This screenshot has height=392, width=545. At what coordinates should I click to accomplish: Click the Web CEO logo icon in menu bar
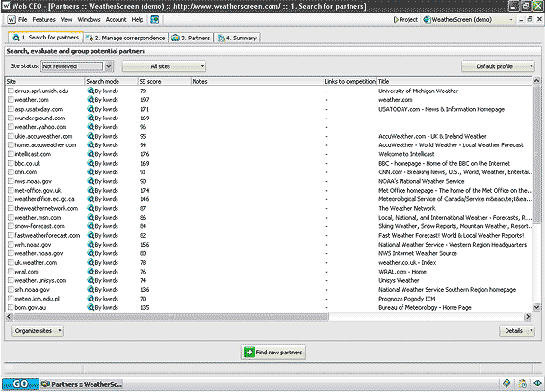12,20
